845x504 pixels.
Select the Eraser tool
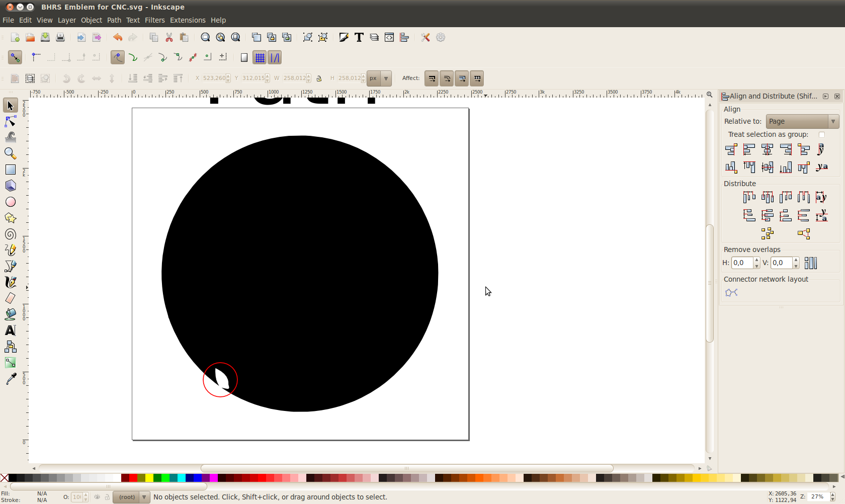point(11,298)
